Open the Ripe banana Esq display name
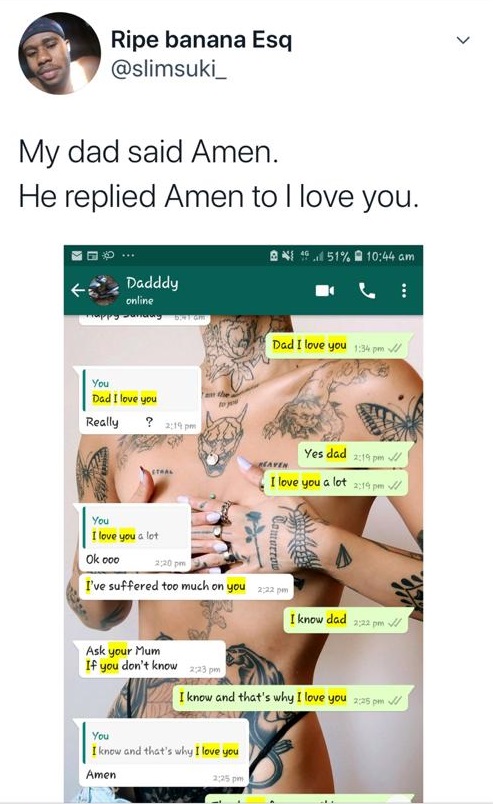 tap(201, 40)
